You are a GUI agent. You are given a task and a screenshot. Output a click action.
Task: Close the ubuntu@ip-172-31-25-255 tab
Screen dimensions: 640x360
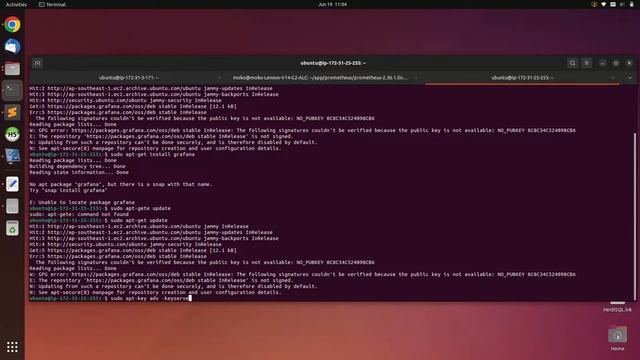click(613, 78)
